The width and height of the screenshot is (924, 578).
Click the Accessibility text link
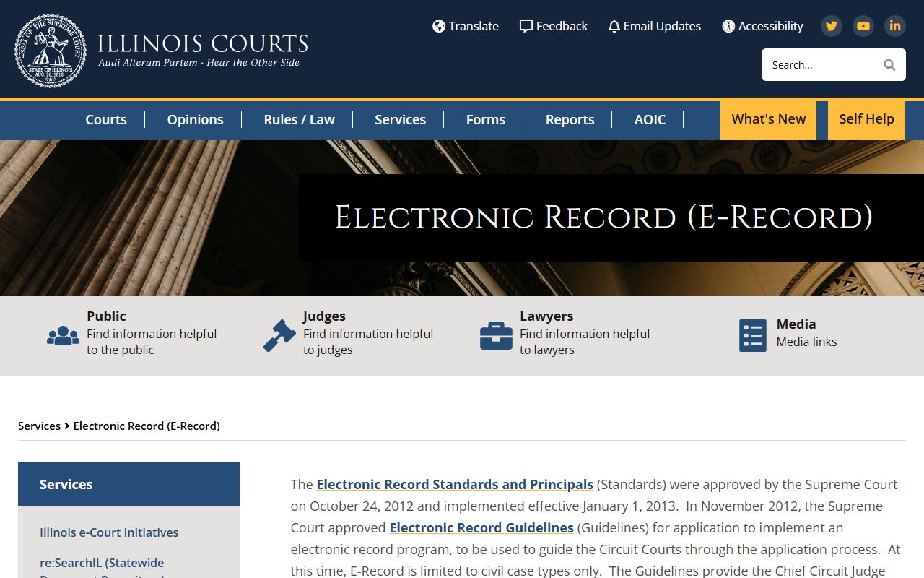click(770, 26)
